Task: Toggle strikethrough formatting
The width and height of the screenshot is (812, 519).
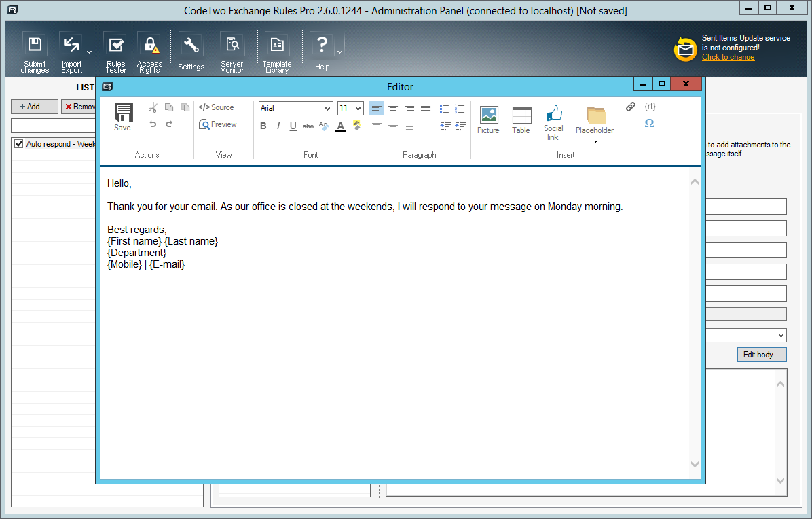Action: point(308,126)
